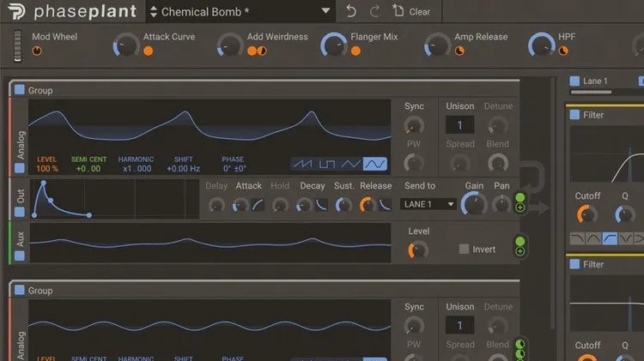This screenshot has height=361, width=644.
Task: Click the Flanger Mix macro knob
Action: click(x=333, y=45)
